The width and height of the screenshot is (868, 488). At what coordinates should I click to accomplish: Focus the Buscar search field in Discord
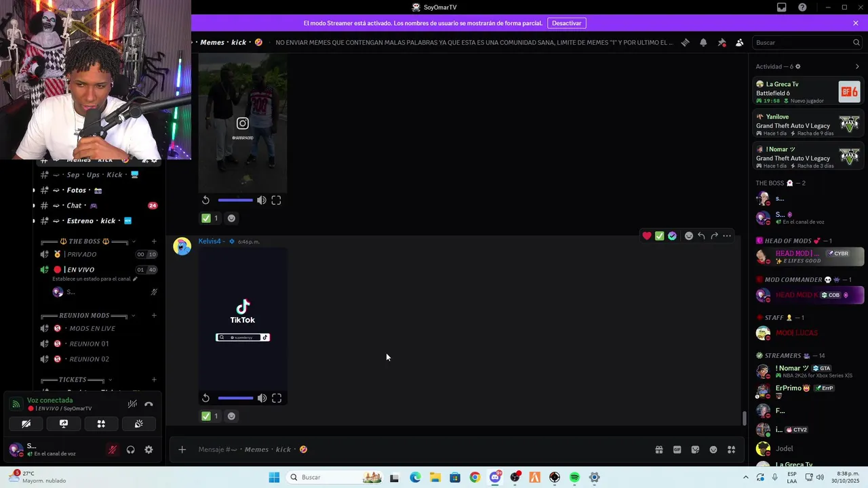coord(807,42)
